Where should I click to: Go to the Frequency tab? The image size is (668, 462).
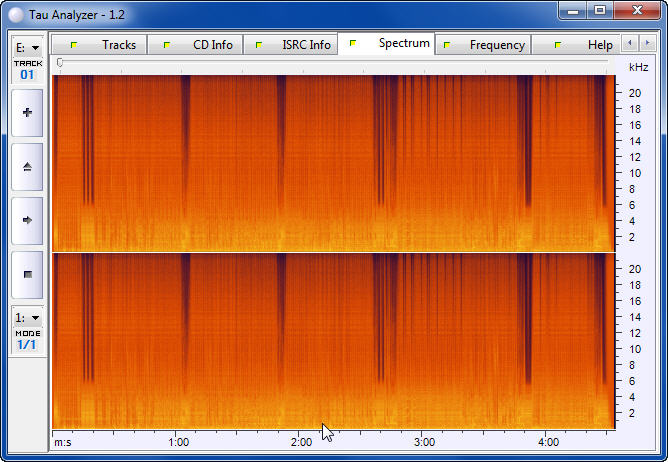click(486, 45)
